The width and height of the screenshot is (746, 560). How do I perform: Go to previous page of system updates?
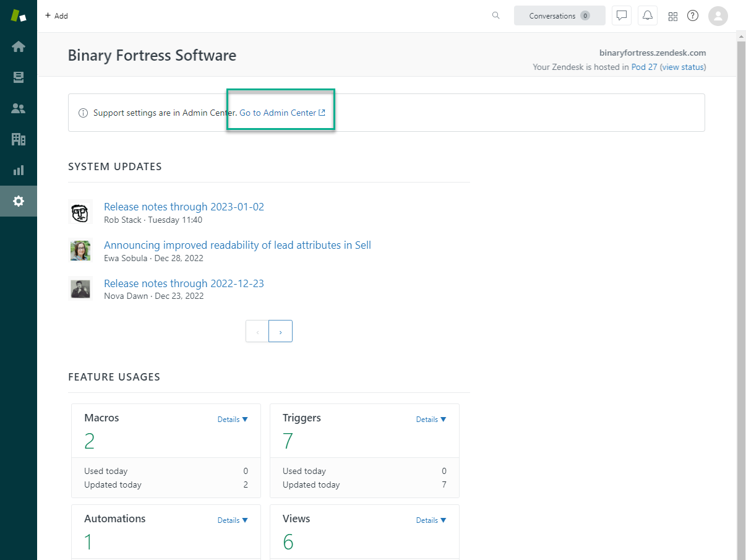click(x=257, y=332)
